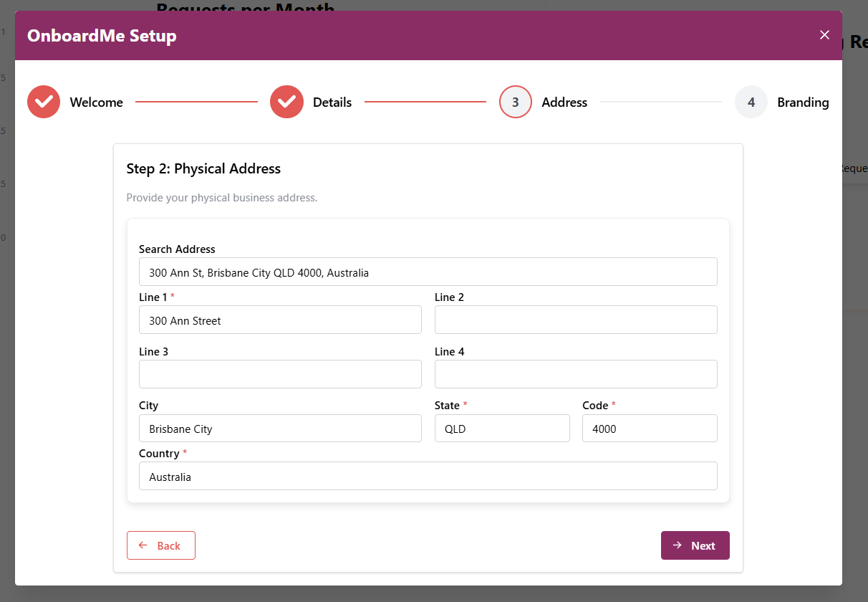
Task: Click the Welcome step label
Action: tap(96, 102)
